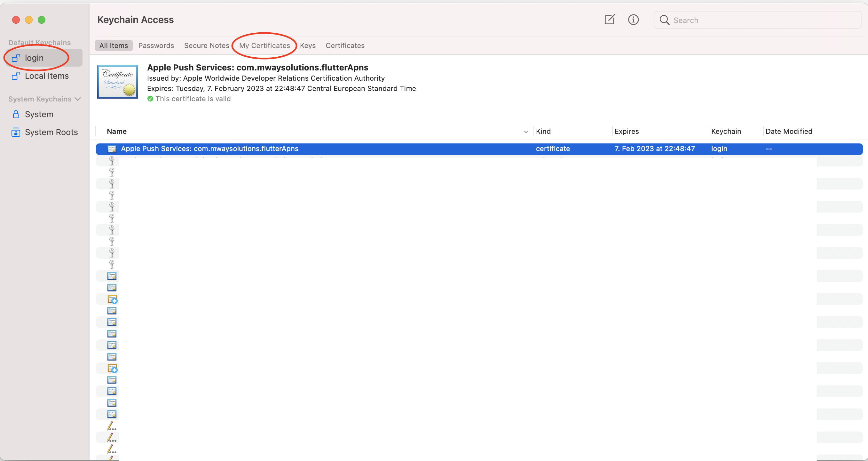Collapse the System Keychains section
The image size is (868, 461).
coord(78,99)
